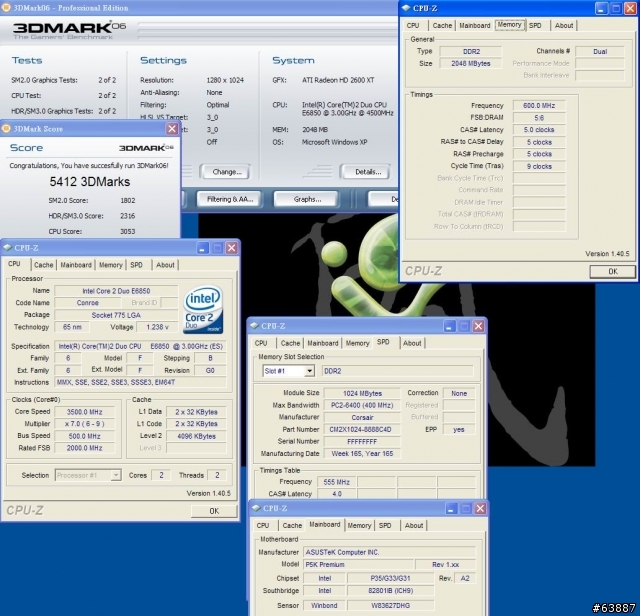Click the Size 2048 MBytes memory value
Screen dimensions: 640x616
(x=471, y=63)
